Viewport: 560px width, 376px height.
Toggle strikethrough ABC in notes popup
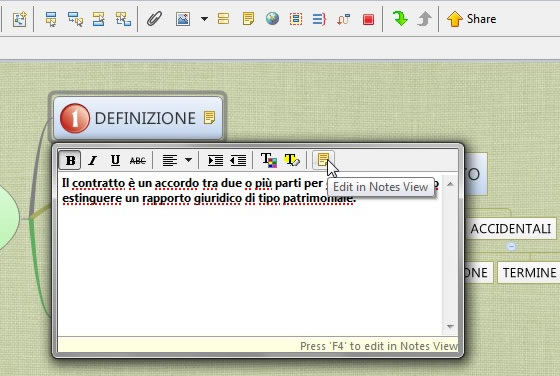138,161
